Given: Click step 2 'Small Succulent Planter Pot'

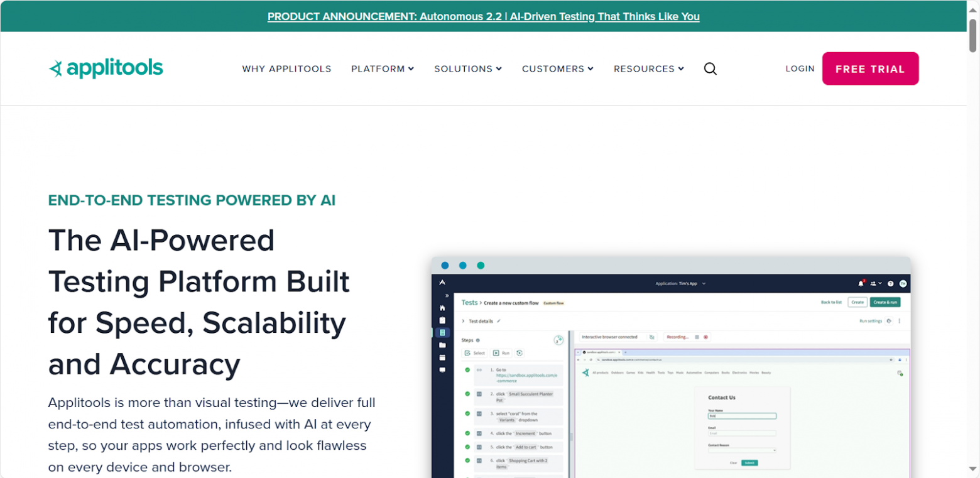Looking at the screenshot, I should pyautogui.click(x=518, y=397).
